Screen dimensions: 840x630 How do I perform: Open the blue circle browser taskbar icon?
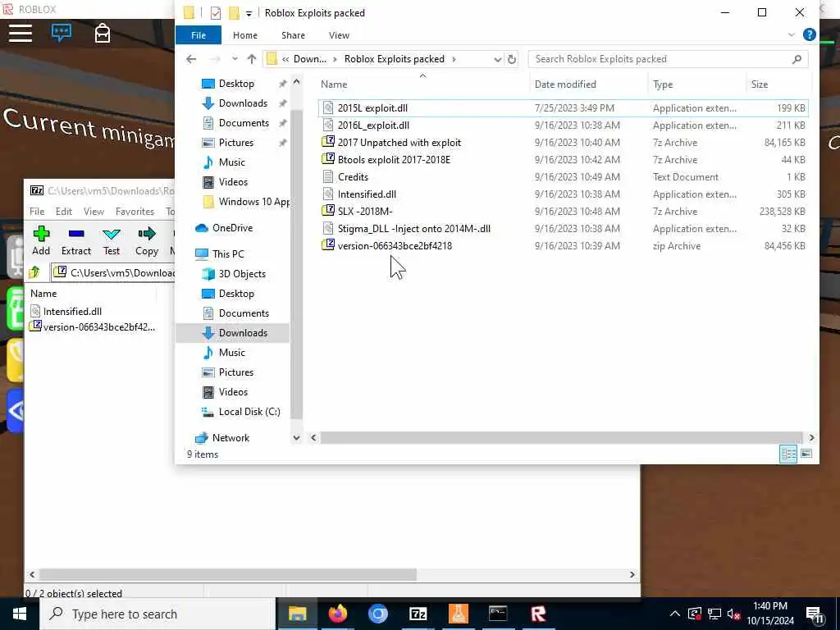click(377, 614)
